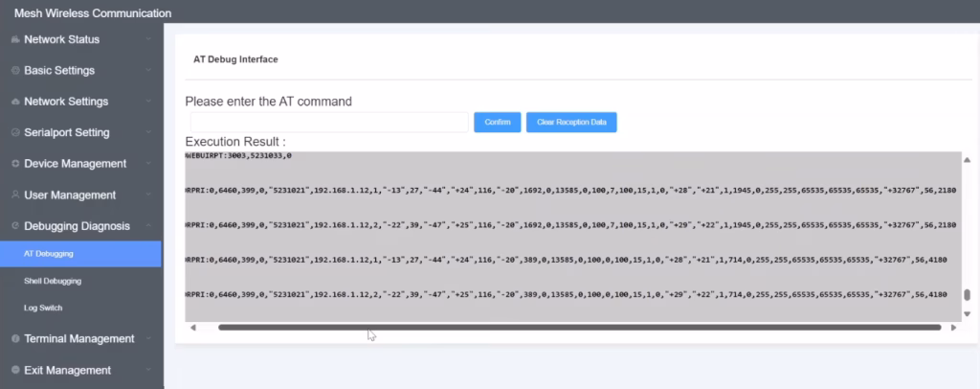980x389 pixels.
Task: Click the Mesh Wireless Communication title
Action: (93, 13)
